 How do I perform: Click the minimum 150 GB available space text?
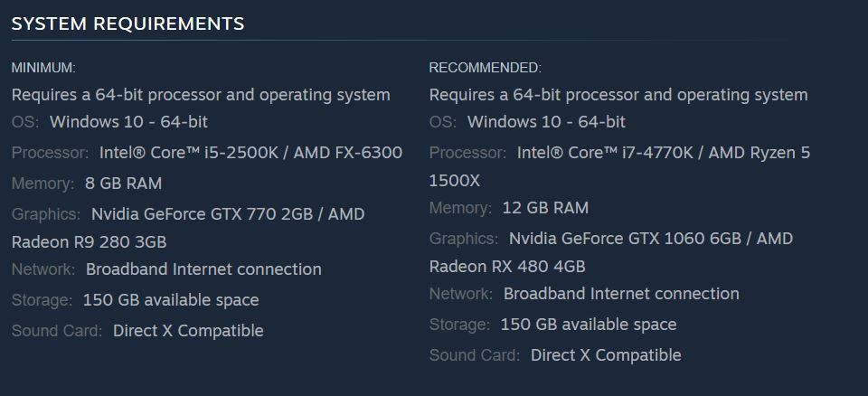(171, 300)
